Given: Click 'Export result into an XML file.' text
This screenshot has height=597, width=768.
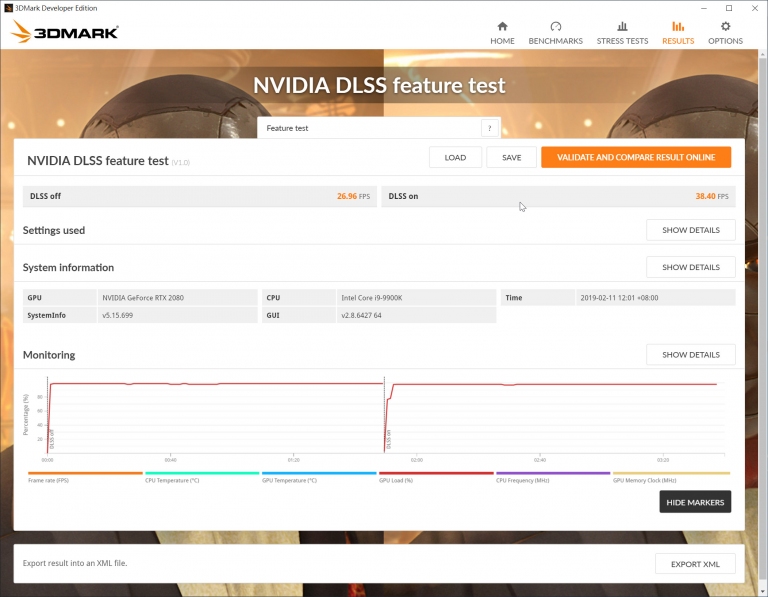Looking at the screenshot, I should click(x=75, y=563).
